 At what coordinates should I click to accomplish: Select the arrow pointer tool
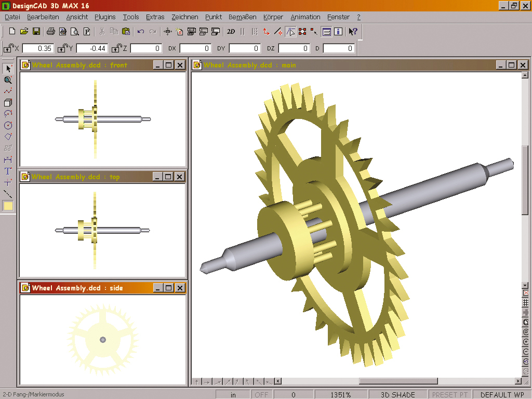coord(8,69)
